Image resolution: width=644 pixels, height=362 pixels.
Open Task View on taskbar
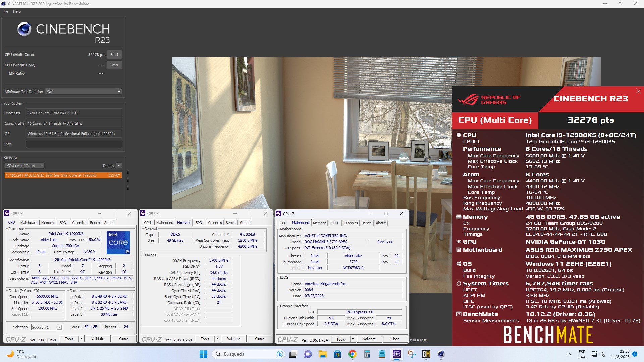pyautogui.click(x=293, y=354)
